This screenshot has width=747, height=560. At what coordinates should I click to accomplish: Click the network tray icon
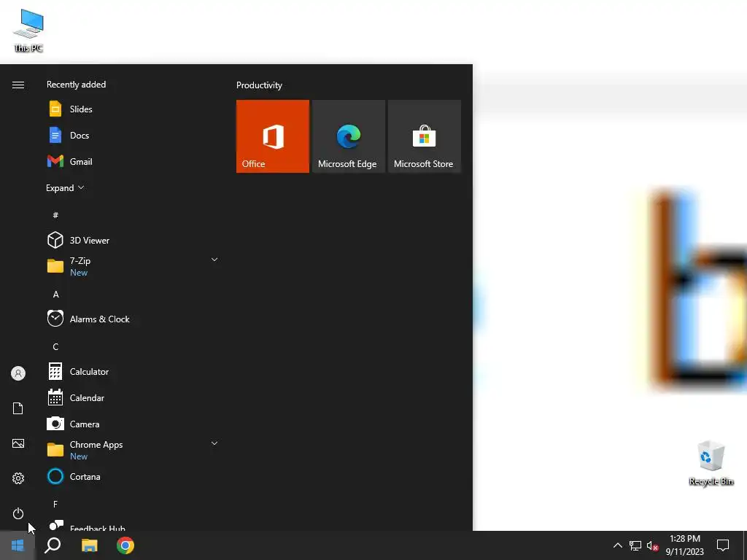[x=635, y=545]
